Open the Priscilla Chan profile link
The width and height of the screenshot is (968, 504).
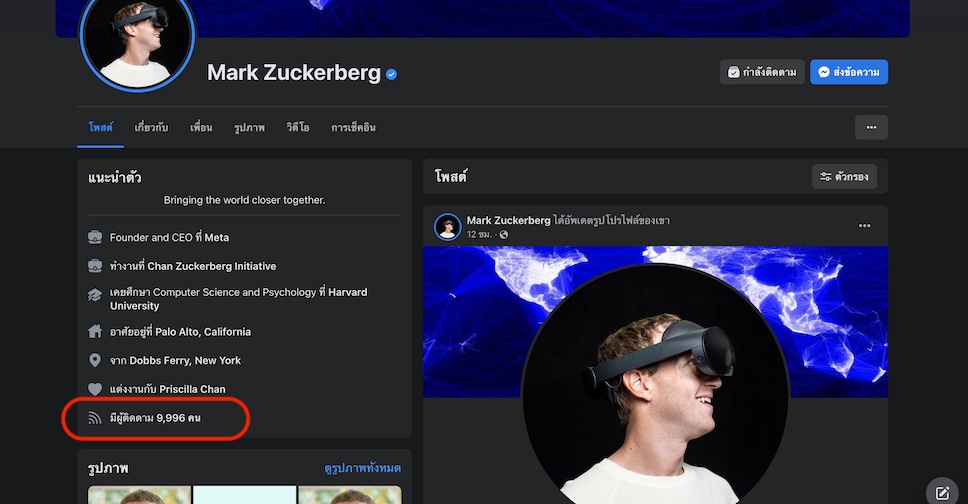193,389
